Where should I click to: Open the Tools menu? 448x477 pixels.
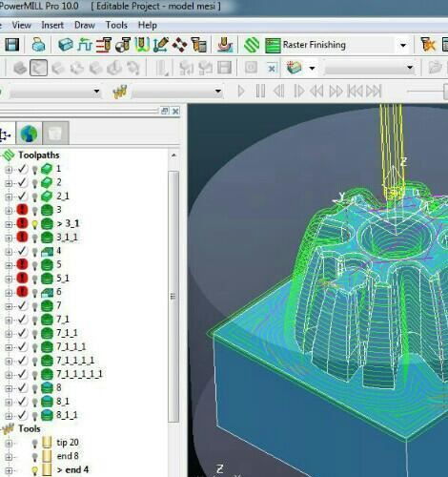tap(116, 25)
